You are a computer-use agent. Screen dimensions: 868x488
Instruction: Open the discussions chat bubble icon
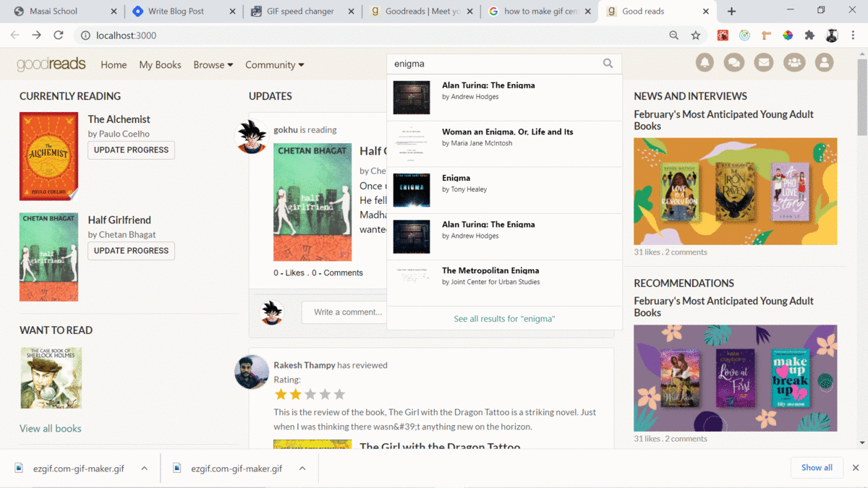(x=734, y=63)
